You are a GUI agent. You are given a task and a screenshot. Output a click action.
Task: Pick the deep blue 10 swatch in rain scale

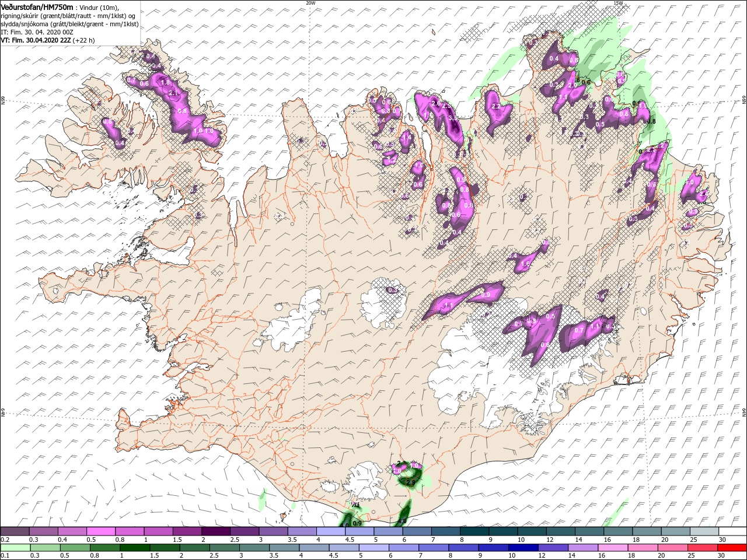click(x=522, y=548)
